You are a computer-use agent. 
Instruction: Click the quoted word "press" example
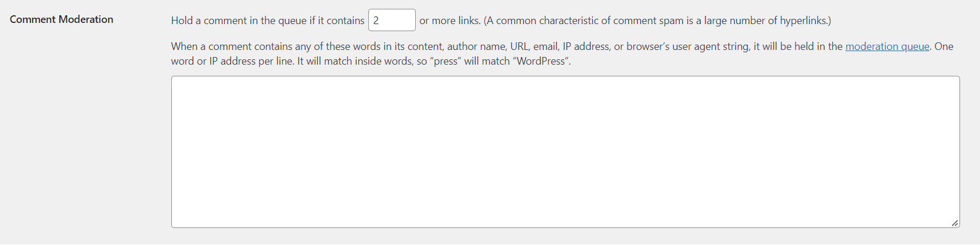pos(447,61)
